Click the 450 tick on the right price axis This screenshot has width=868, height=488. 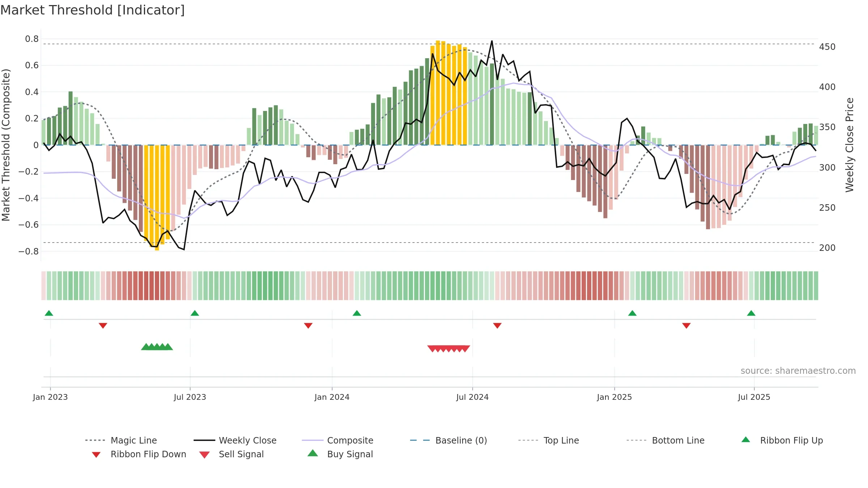827,47
